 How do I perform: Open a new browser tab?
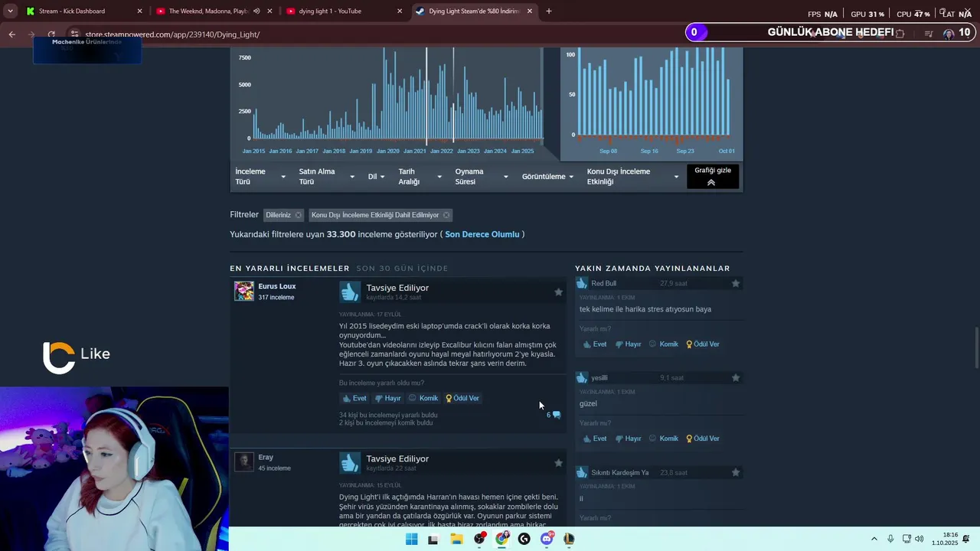(x=548, y=11)
